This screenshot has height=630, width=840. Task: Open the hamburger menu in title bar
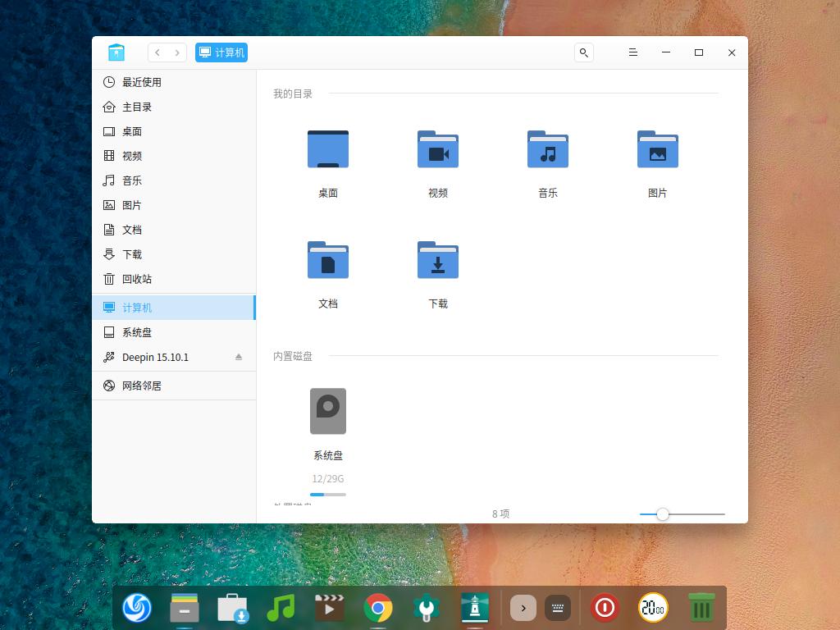coord(632,52)
